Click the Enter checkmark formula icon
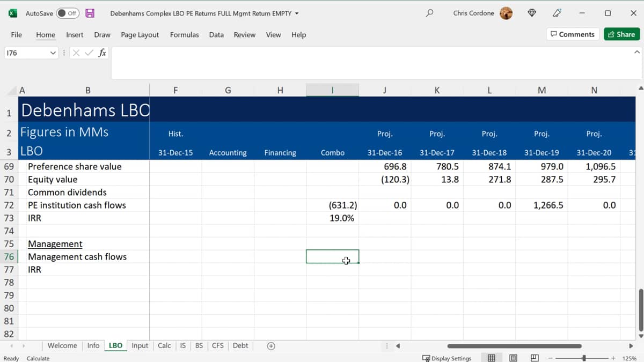Viewport: 644px width, 362px height. (89, 53)
